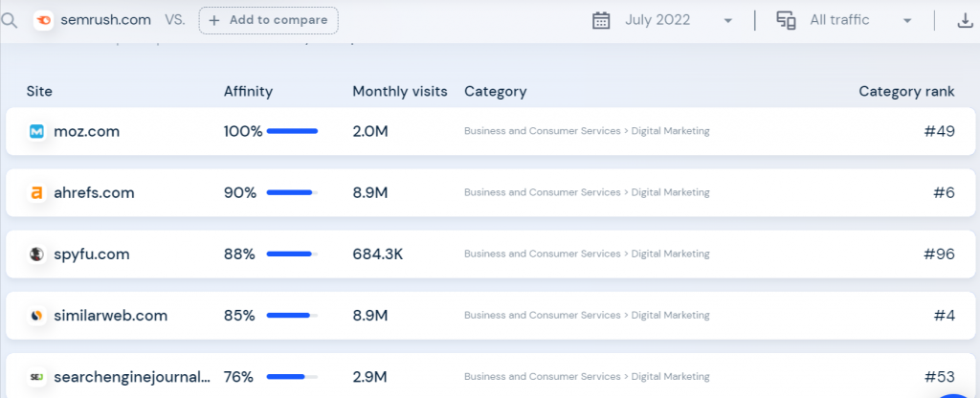Click the Category rank column header

906,91
